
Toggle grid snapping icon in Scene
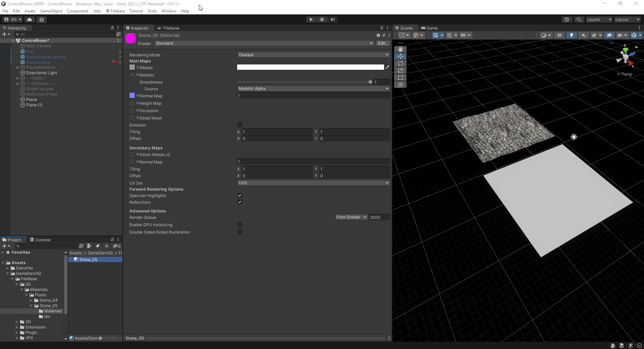(449, 35)
